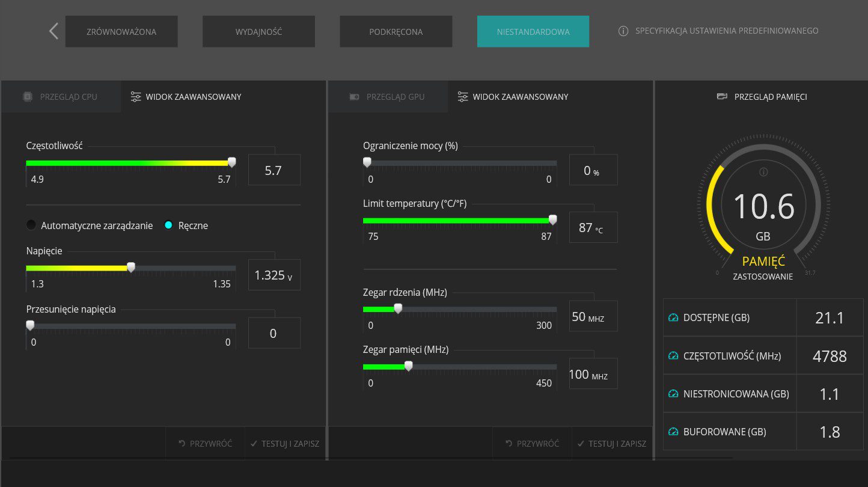
Task: Click the gauge icon beside BUFOROWANE (GB)
Action: [673, 432]
